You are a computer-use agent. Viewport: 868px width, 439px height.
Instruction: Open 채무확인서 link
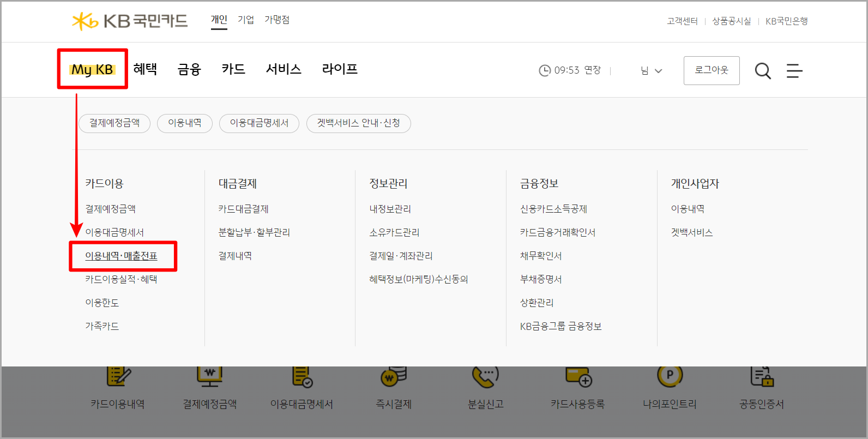click(x=541, y=256)
